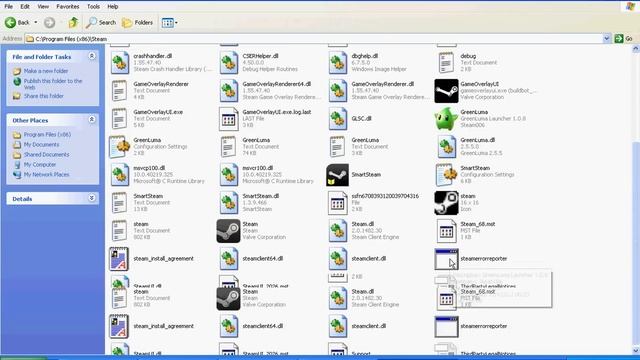Select the msvcp100.dll file
The width and height of the screenshot is (640, 360).
(158, 175)
